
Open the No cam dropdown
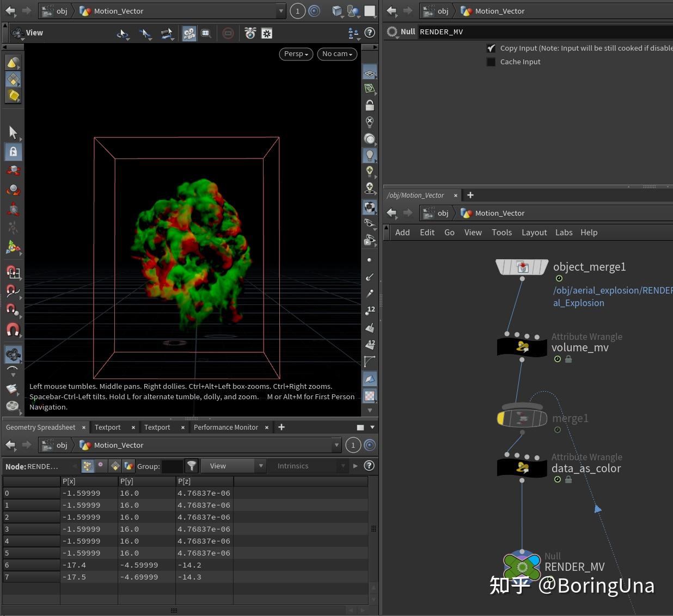click(x=337, y=54)
